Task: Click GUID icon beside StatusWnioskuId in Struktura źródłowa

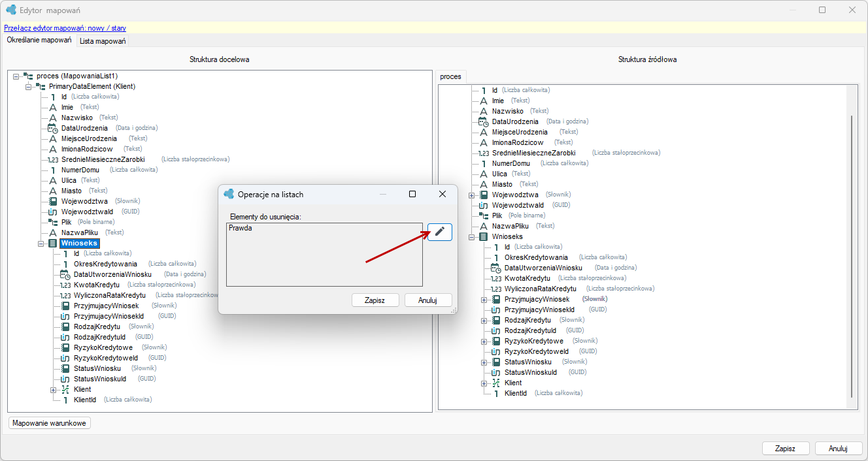Action: click(x=497, y=372)
